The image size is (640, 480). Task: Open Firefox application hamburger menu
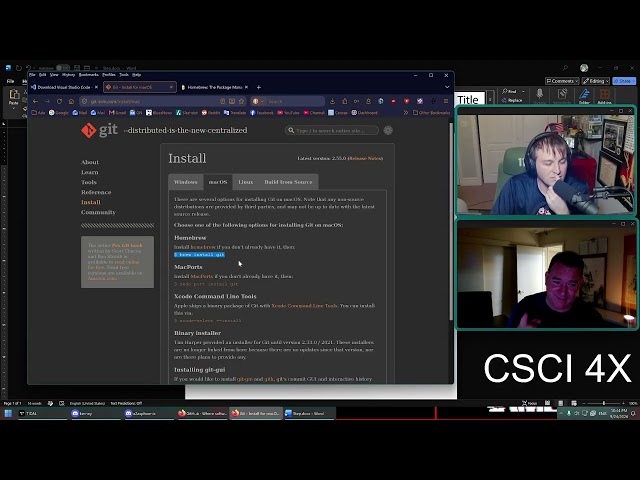coord(446,101)
